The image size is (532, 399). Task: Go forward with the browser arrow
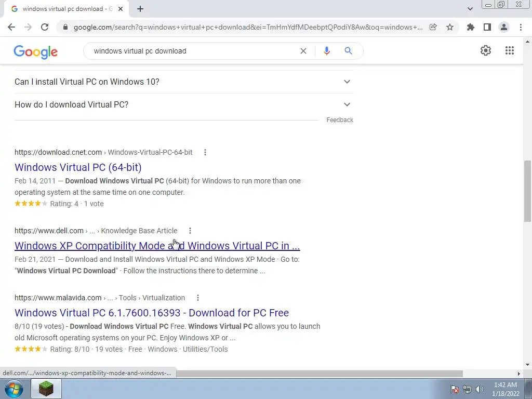pos(28,27)
